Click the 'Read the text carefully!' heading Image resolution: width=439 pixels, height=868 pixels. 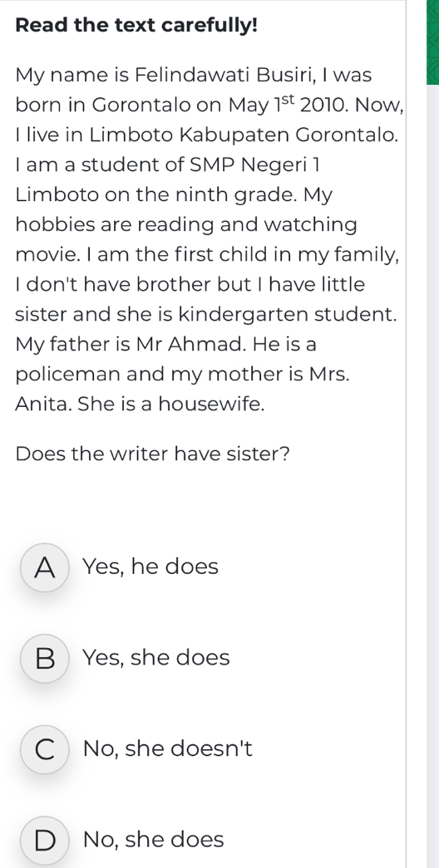[x=136, y=26]
